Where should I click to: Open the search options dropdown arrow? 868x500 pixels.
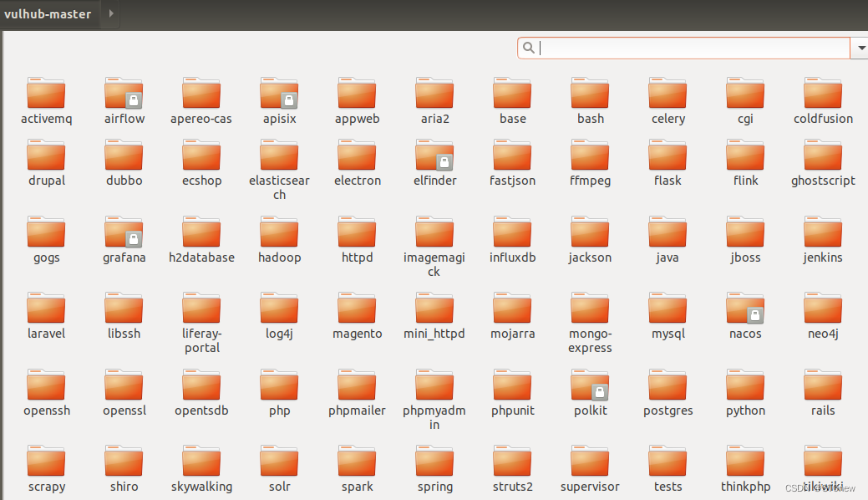861,48
